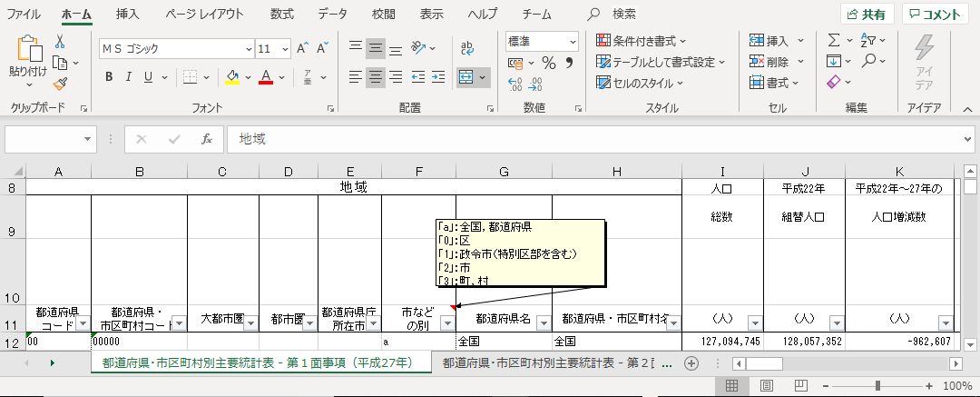Toggle bold formatting
980x397 pixels.
click(x=108, y=76)
